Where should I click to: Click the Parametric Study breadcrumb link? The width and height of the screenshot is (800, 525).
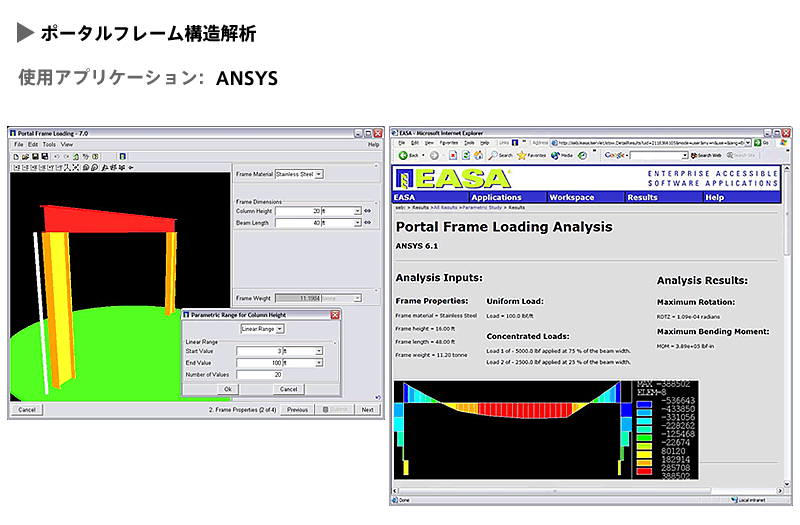click(482, 208)
